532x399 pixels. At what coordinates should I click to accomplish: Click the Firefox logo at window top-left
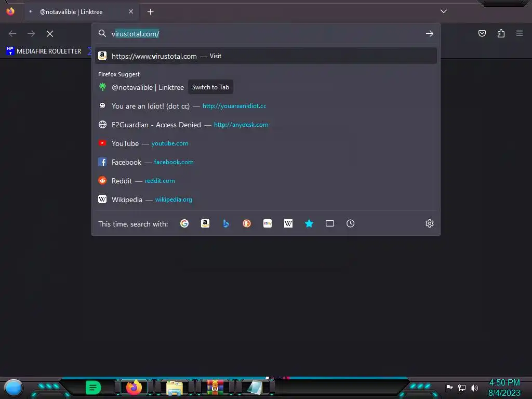pos(10,11)
